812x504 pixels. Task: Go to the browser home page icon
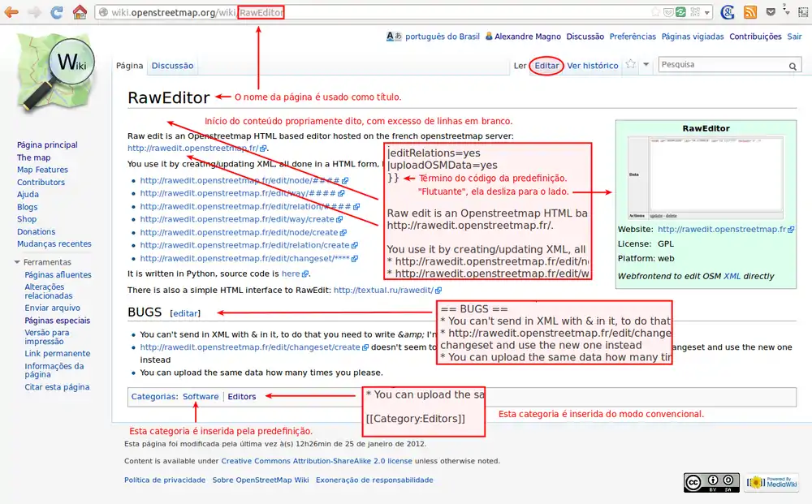(80, 12)
